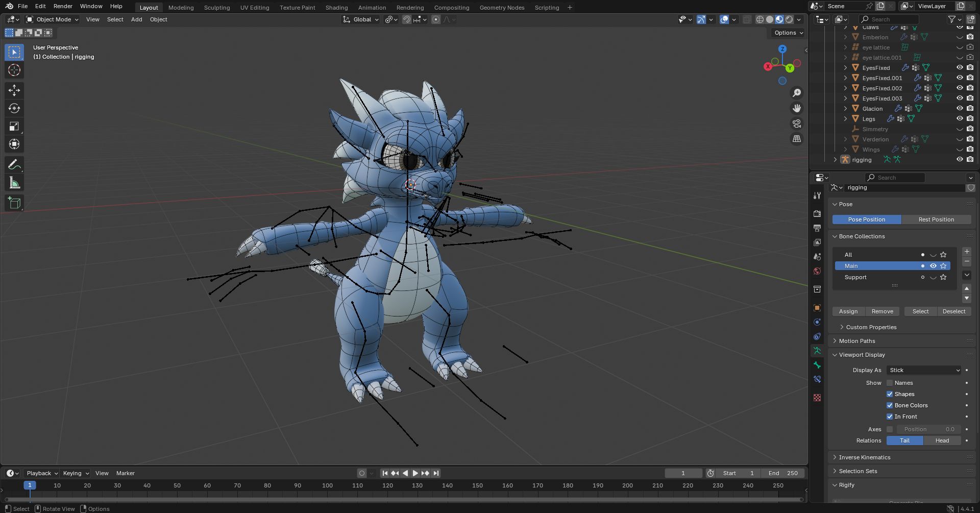Viewport: 980px width, 513px height.
Task: Open the Display As Stick dropdown
Action: [924, 370]
